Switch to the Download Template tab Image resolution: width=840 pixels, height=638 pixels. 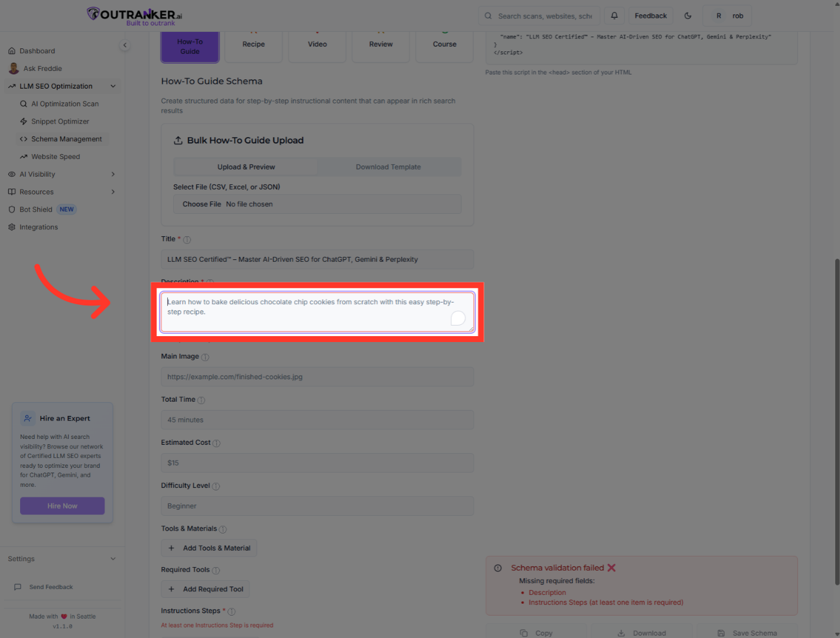point(389,167)
